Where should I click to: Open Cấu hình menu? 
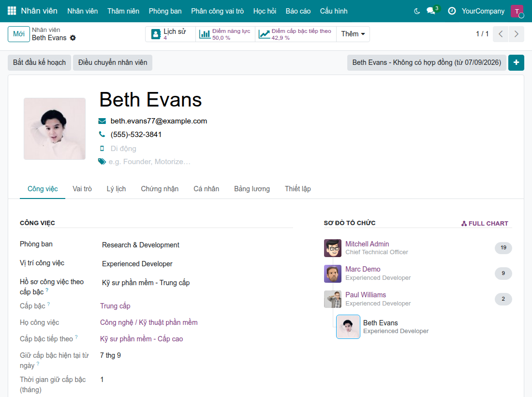coord(334,11)
